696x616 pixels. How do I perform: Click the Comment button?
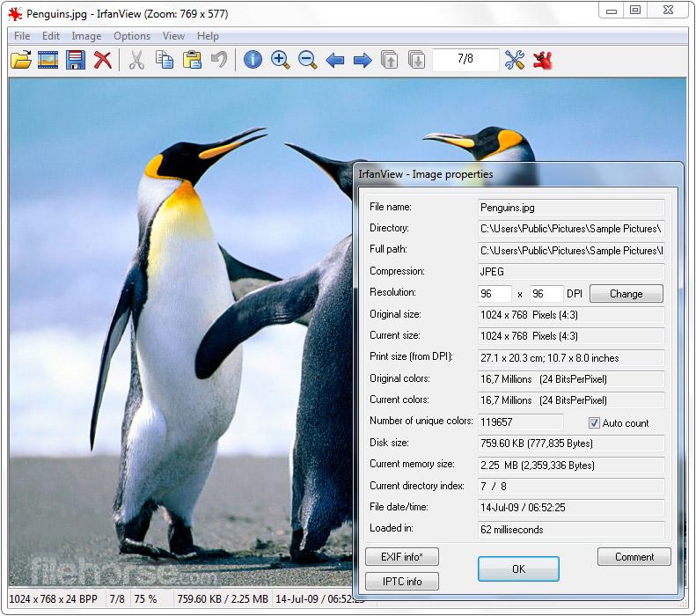click(x=634, y=556)
